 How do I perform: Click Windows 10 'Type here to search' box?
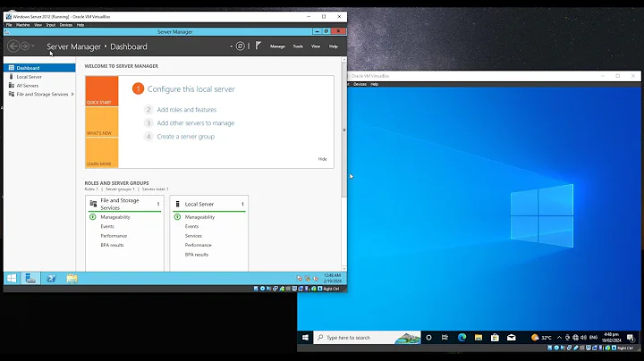368,338
